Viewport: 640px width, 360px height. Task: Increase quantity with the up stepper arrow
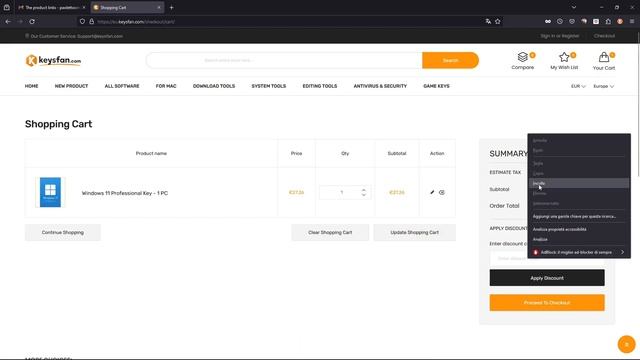pos(364,189)
